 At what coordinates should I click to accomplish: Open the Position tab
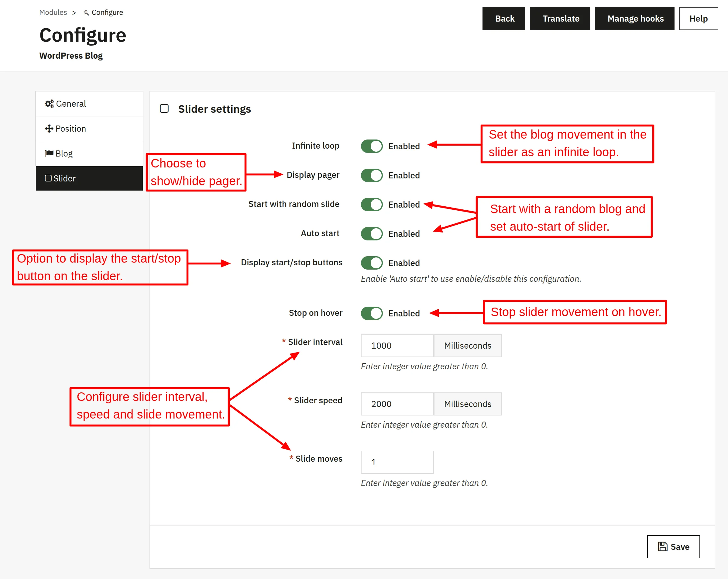point(89,128)
